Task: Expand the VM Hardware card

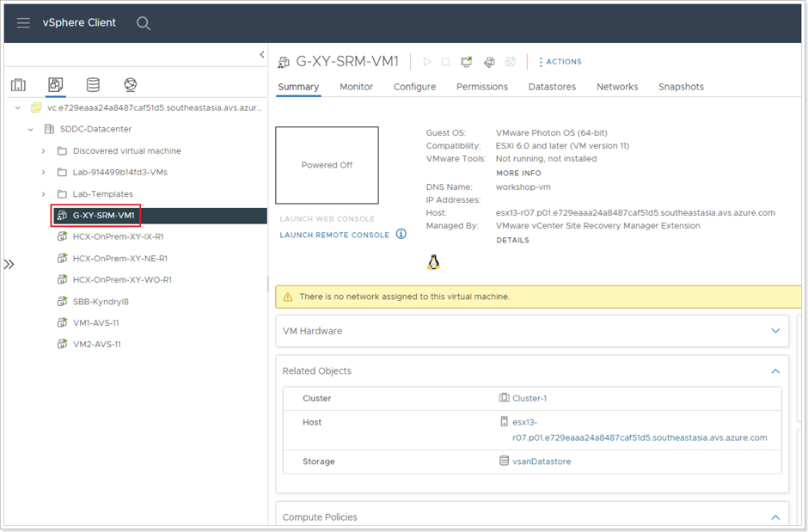Action: 775,331
